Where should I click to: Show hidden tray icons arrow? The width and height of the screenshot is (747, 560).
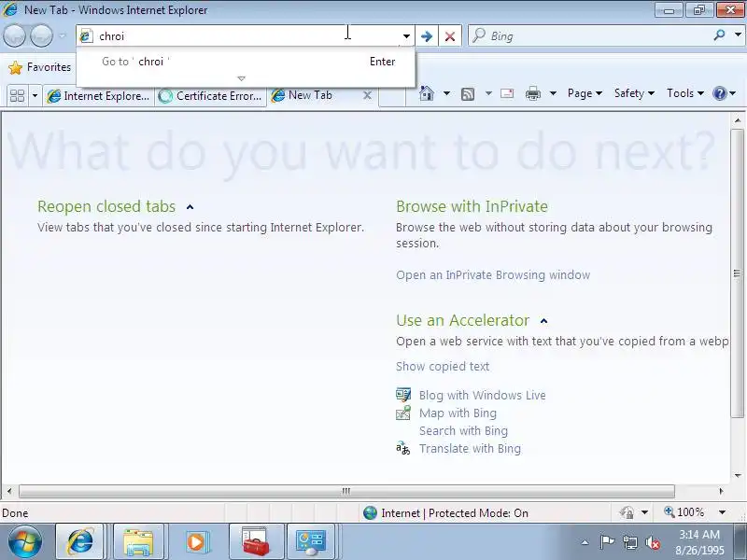point(585,542)
